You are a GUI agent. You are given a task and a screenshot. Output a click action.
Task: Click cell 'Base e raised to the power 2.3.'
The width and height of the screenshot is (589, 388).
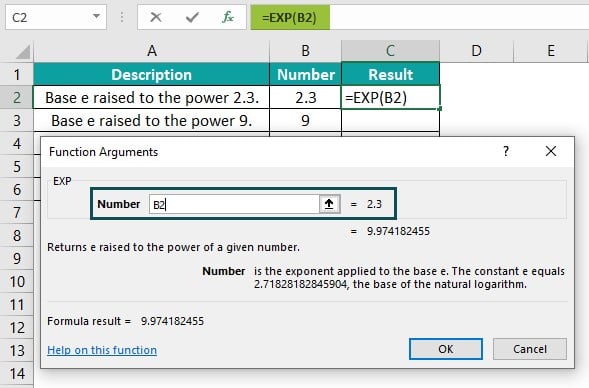point(151,98)
